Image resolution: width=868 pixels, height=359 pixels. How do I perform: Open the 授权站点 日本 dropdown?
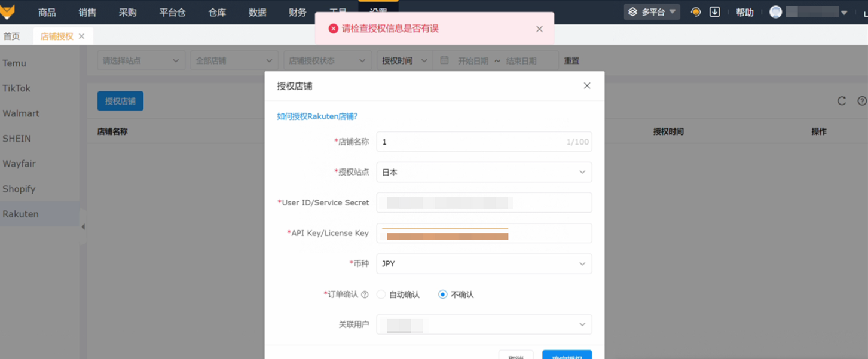click(x=484, y=172)
